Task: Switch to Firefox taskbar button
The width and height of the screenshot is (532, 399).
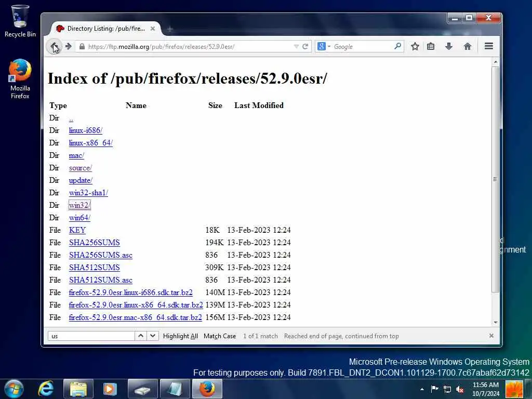Action: (x=207, y=389)
